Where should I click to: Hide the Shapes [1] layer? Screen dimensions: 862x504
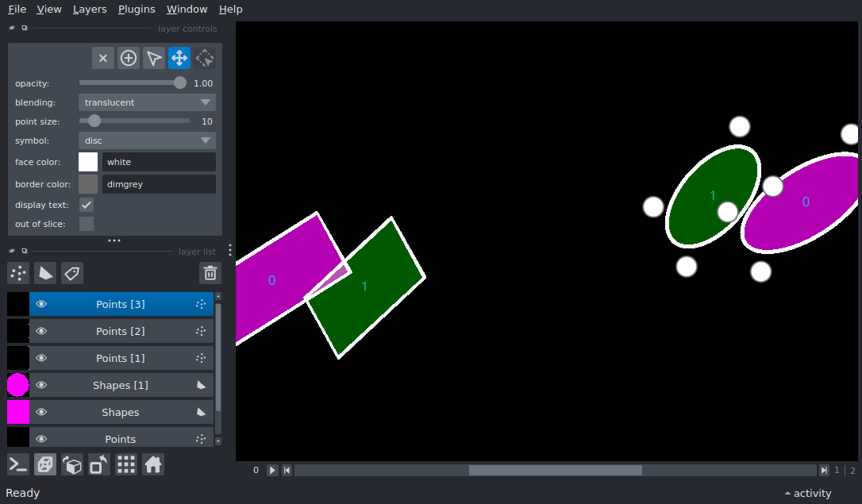[x=41, y=385]
